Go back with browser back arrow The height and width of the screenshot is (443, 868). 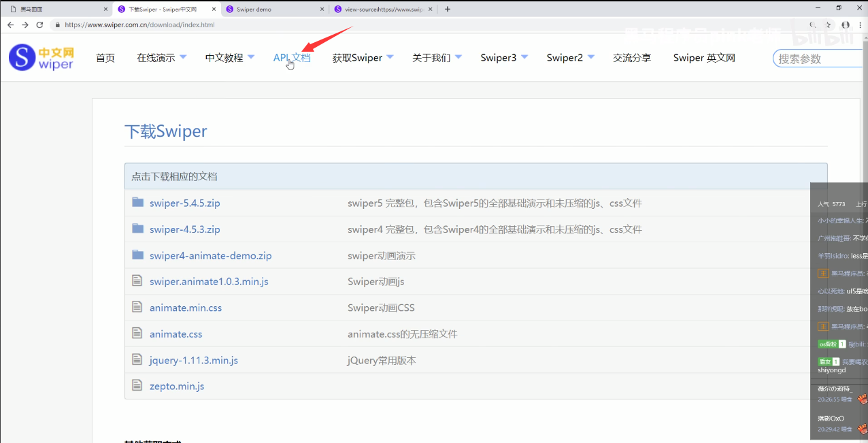coord(10,24)
